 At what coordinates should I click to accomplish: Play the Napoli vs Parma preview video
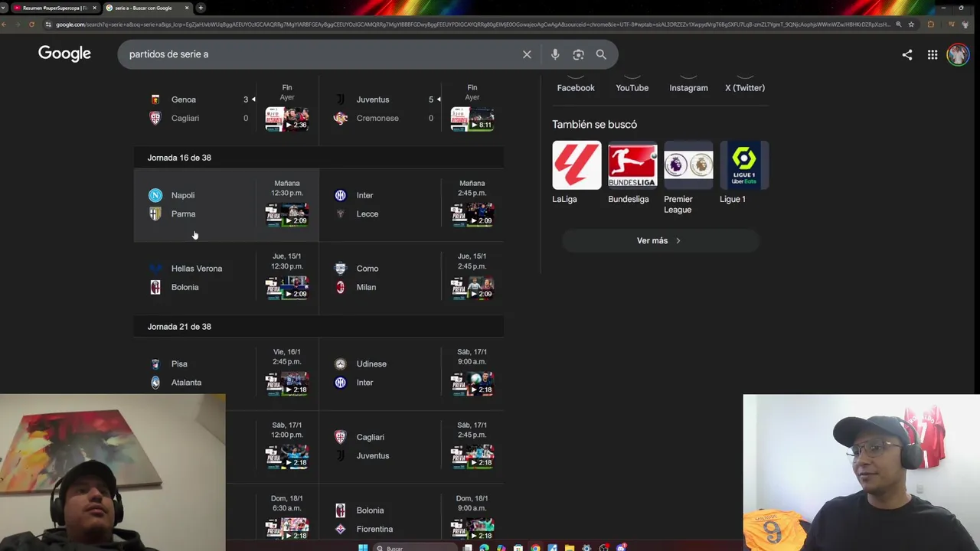coord(287,214)
